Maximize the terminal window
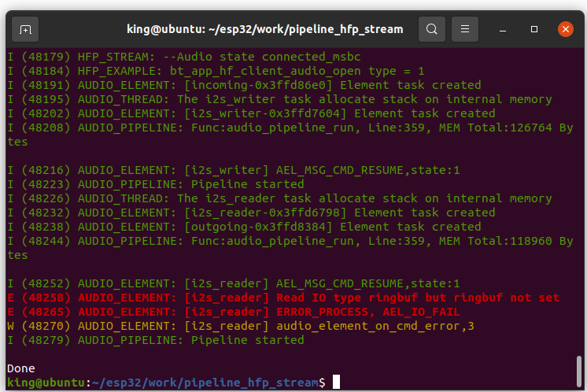The height and width of the screenshot is (392, 587). 534,29
